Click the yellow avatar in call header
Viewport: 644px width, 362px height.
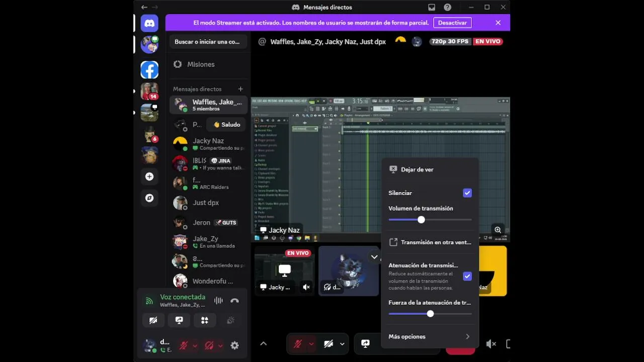tap(400, 41)
